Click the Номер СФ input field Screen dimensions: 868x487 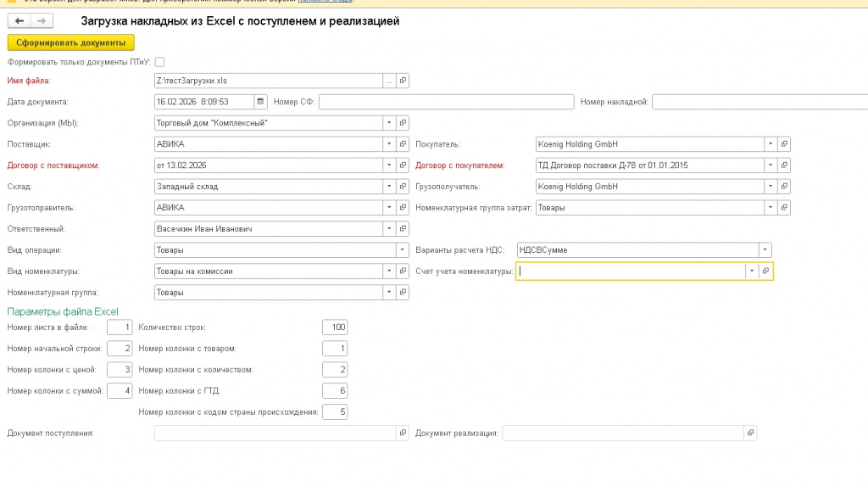[x=446, y=102]
